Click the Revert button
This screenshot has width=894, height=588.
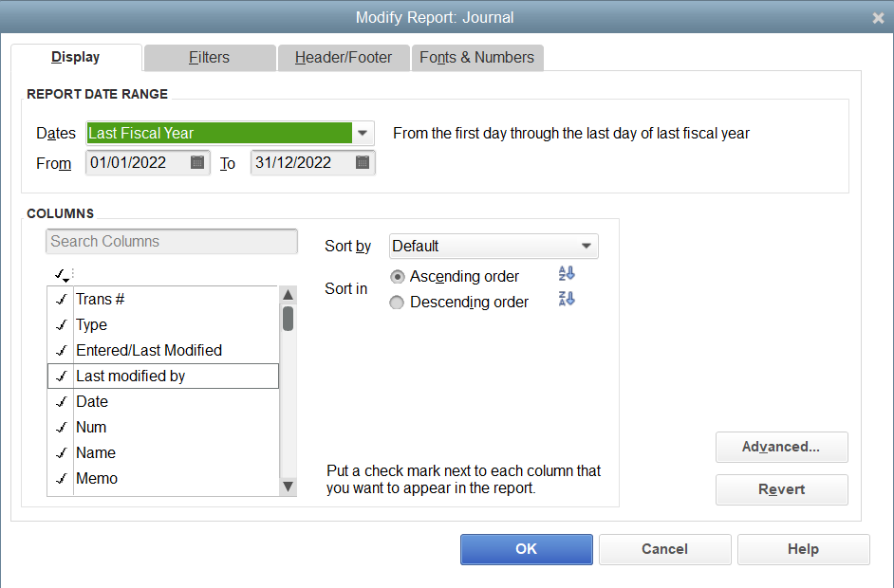pos(782,490)
